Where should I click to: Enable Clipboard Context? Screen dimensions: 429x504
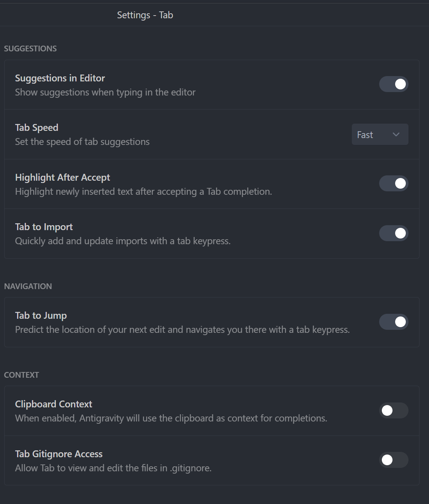[394, 411]
